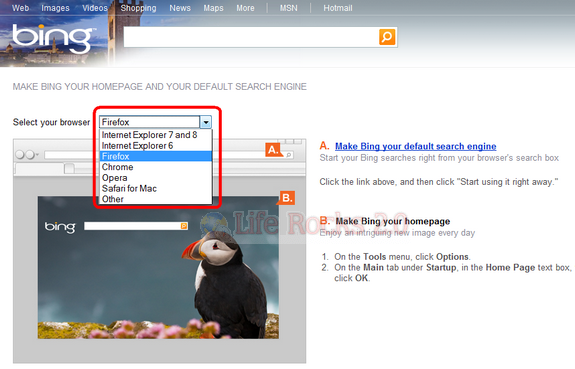Viewport: 575px width, 369px height.
Task: Pick Opera in browser dropdown
Action: click(x=156, y=178)
